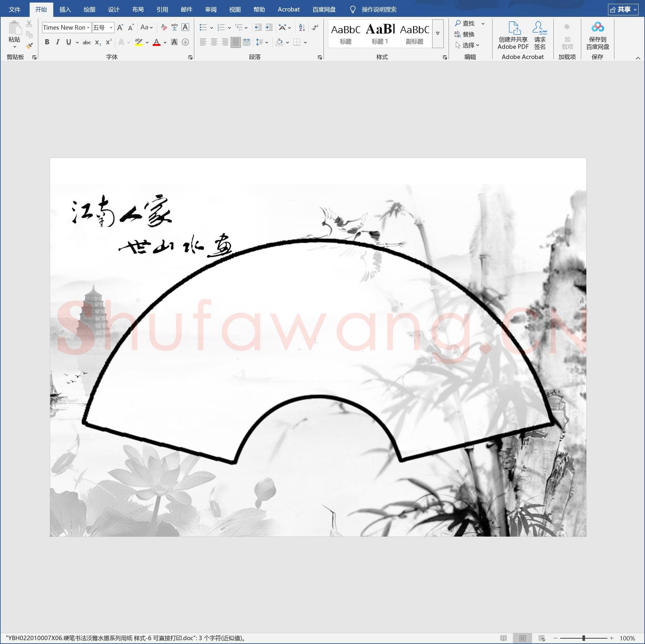
Task: Justify text alignment
Action: [235, 42]
